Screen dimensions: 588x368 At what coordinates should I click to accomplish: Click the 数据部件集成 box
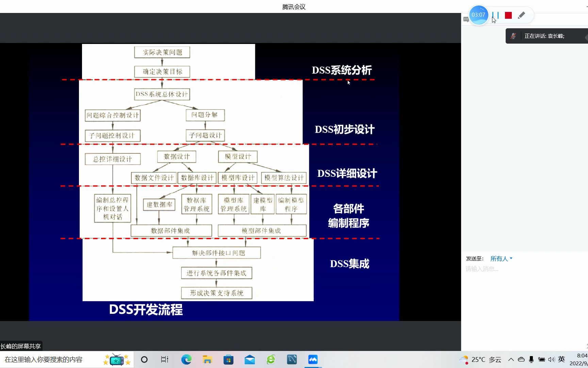pyautogui.click(x=171, y=231)
